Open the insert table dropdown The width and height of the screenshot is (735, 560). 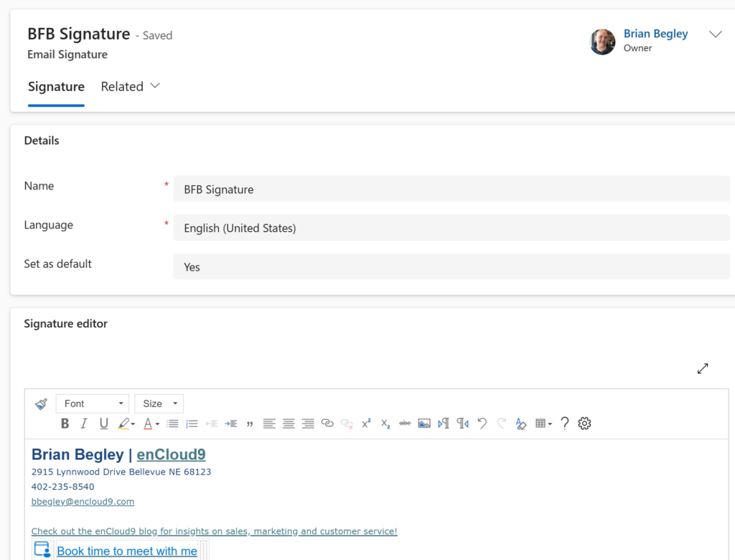(543, 424)
